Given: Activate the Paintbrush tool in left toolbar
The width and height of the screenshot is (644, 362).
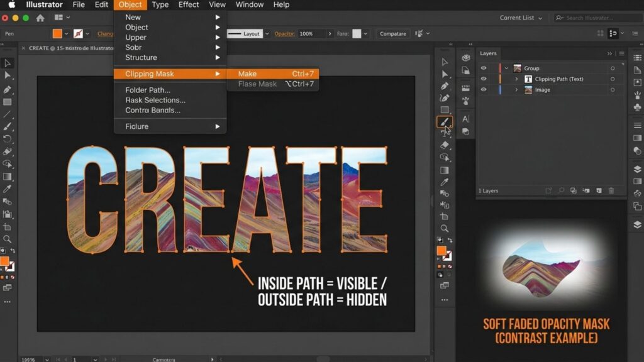Looking at the screenshot, I should (x=8, y=127).
